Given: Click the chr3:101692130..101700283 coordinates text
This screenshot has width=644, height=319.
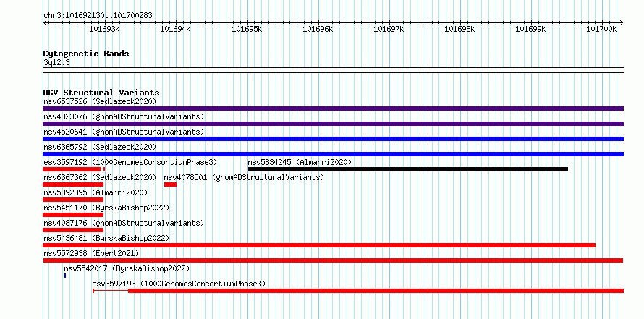Looking at the screenshot, I should (x=98, y=16).
